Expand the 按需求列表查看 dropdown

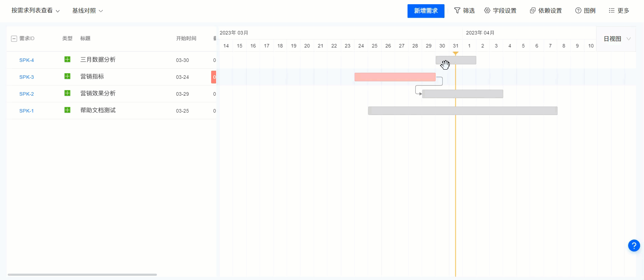(36, 11)
